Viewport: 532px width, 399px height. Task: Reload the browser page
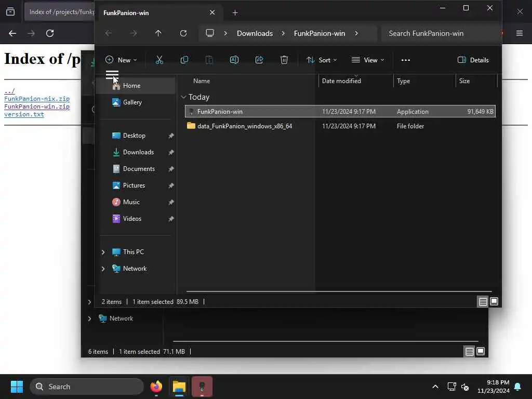(50, 33)
